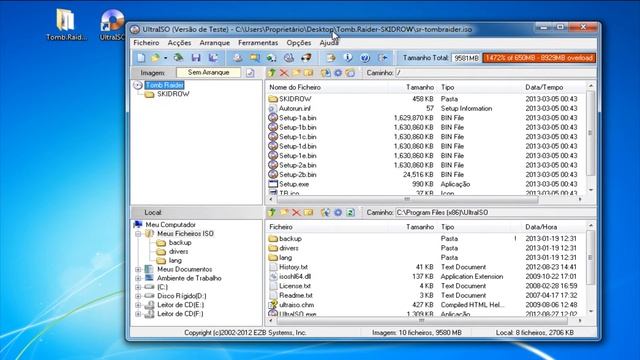Sort local list by Data/Hora column
Screen dimensions: 640x360
tap(541, 227)
